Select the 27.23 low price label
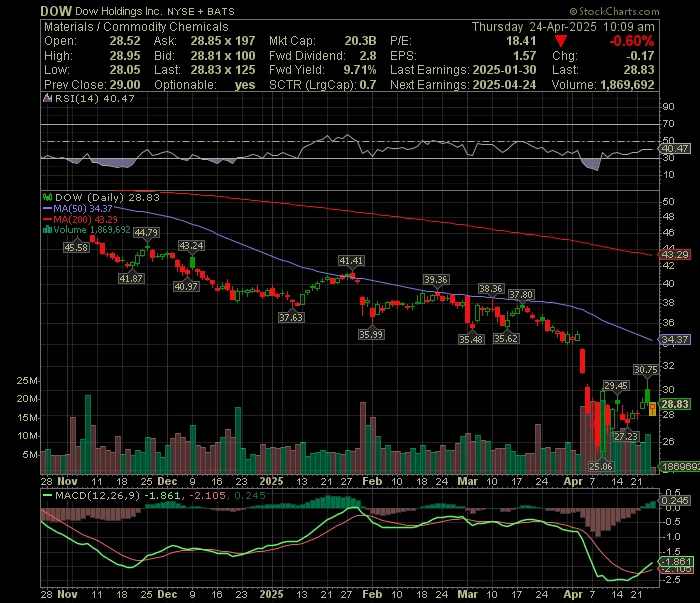Image resolution: width=700 pixels, height=603 pixels. (x=626, y=436)
